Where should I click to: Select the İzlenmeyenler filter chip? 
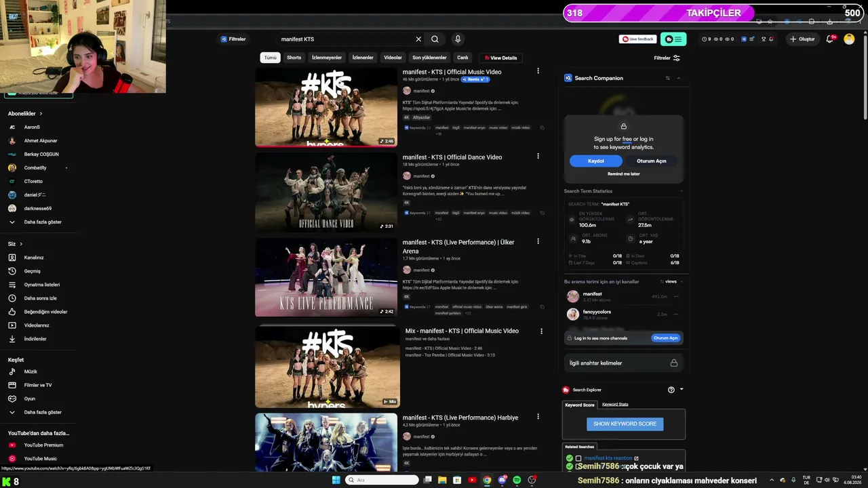(326, 58)
